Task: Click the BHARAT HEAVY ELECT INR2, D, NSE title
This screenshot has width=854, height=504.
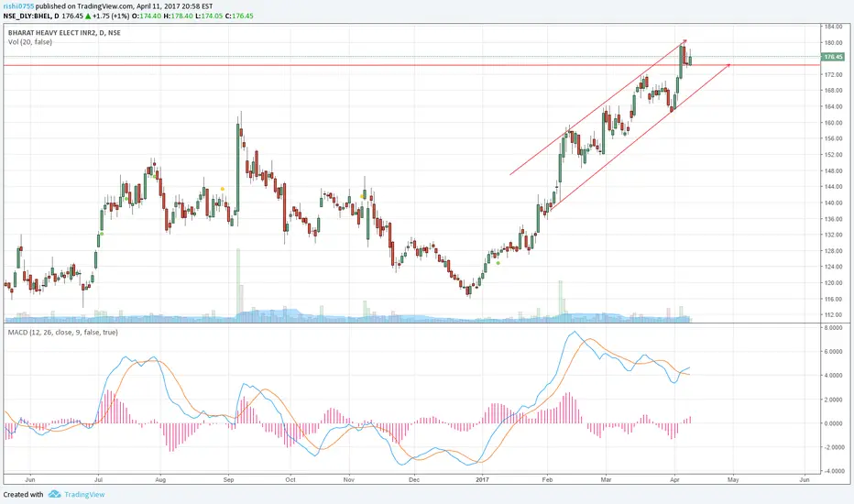Action: tap(64, 33)
